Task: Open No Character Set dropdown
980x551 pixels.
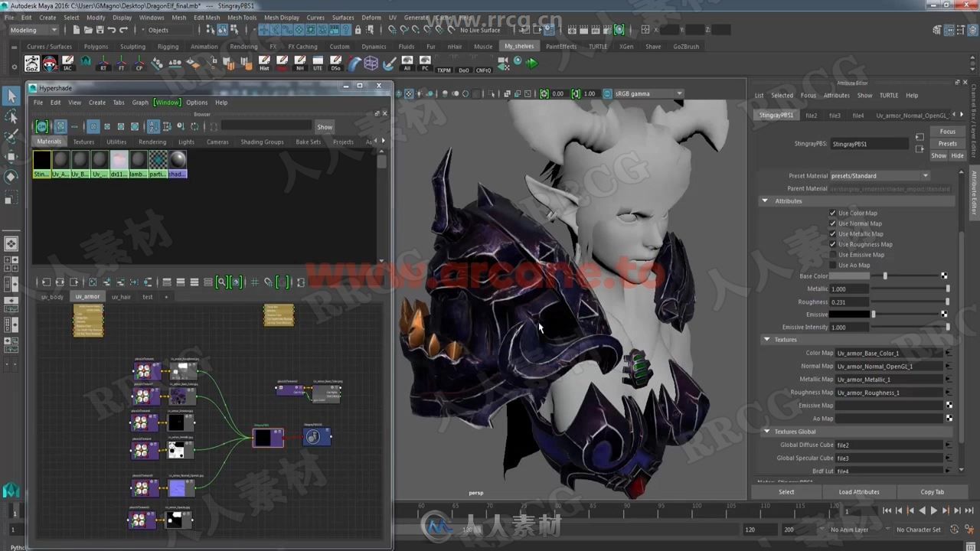Action: tap(919, 530)
